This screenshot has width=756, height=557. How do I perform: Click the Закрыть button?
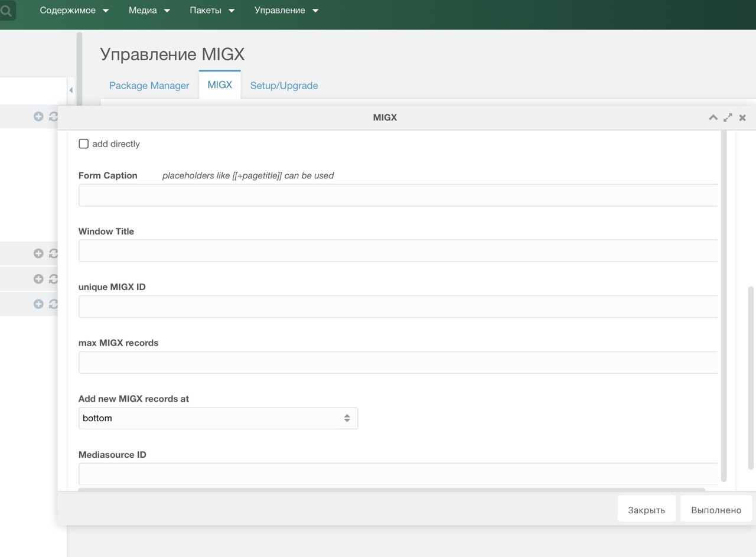(x=646, y=510)
